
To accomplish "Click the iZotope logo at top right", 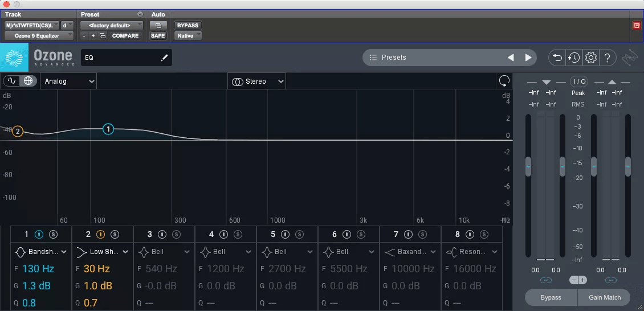I will click(x=629, y=59).
